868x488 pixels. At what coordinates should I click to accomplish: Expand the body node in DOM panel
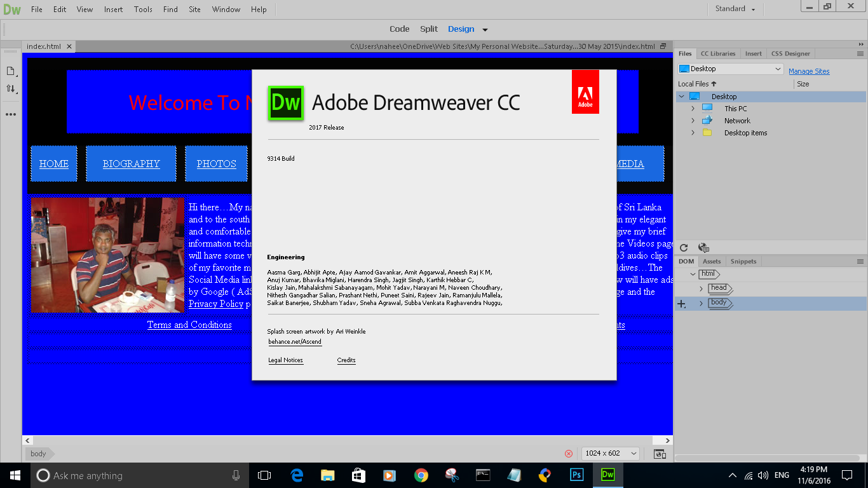point(702,303)
